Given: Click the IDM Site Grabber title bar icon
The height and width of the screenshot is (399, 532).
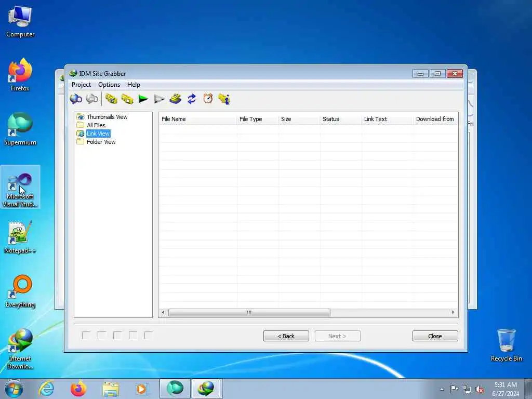Looking at the screenshot, I should 73,73.
